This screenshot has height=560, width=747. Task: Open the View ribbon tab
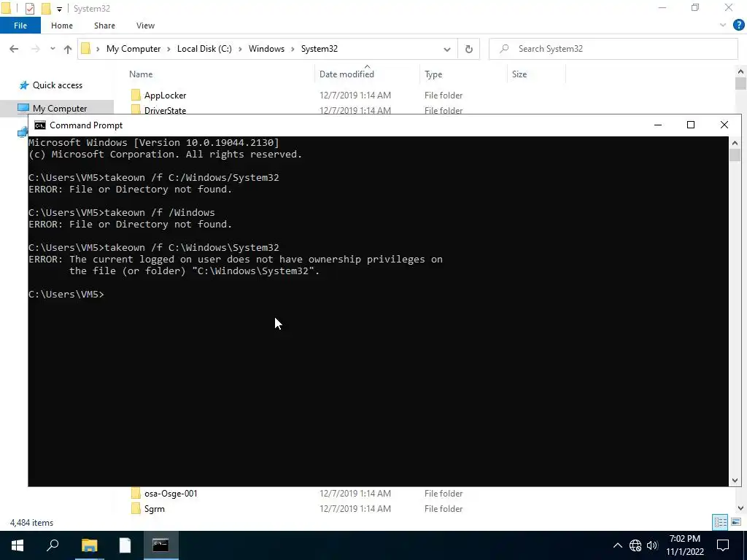(x=145, y=26)
